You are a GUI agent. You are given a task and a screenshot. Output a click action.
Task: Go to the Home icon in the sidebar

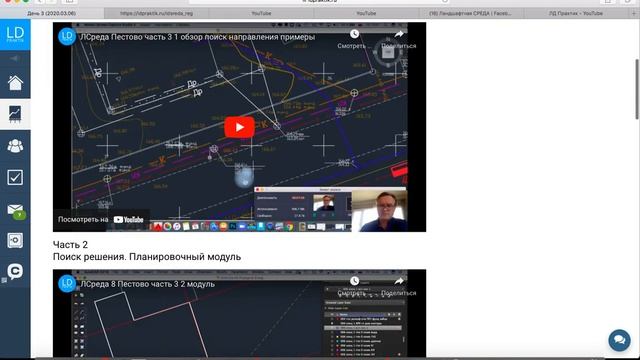coord(15,83)
